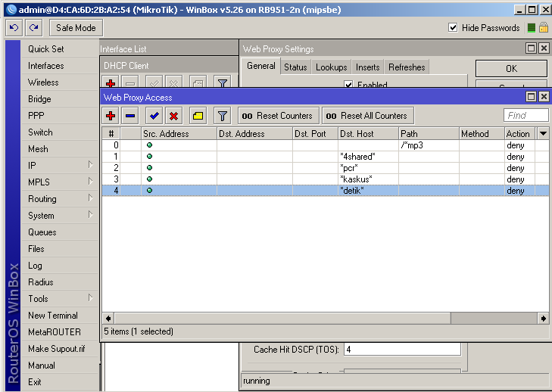Select the *pcr* host rule
The width and height of the screenshot is (552, 392).
coord(326,167)
